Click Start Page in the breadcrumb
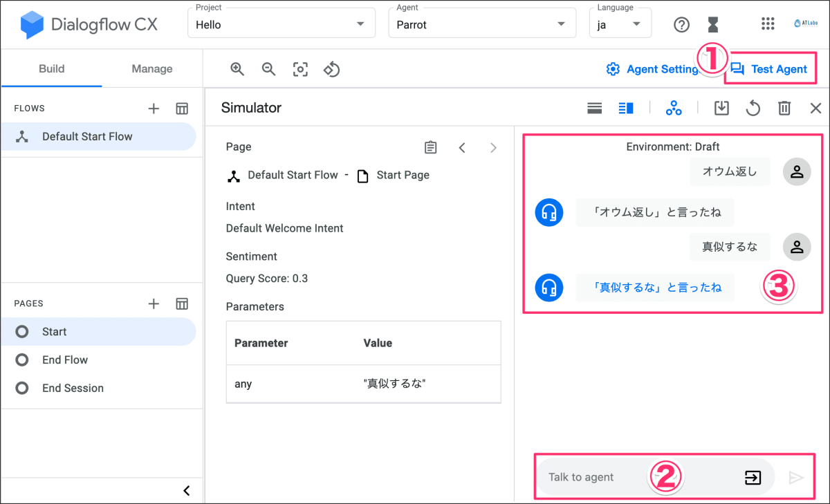Screen dimensions: 830x504 tap(403, 175)
